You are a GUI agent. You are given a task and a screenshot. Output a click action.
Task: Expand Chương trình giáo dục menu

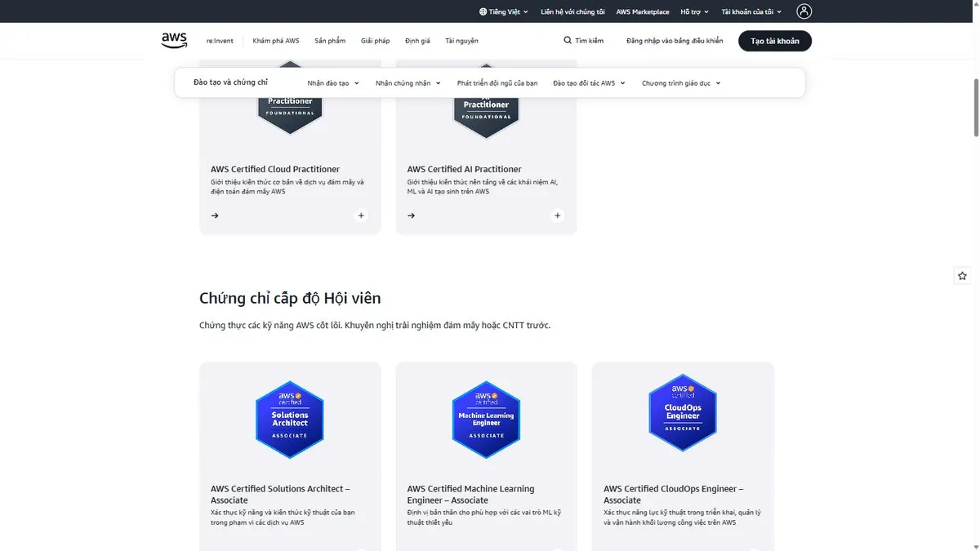[681, 83]
